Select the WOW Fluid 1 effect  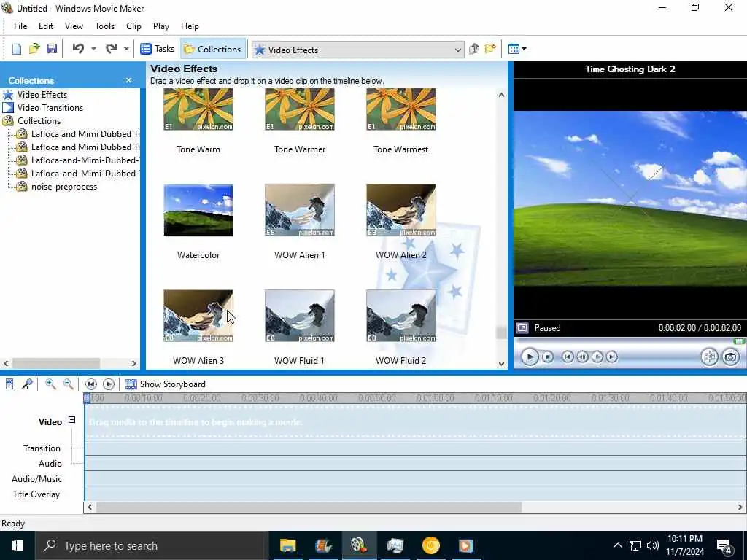click(300, 316)
